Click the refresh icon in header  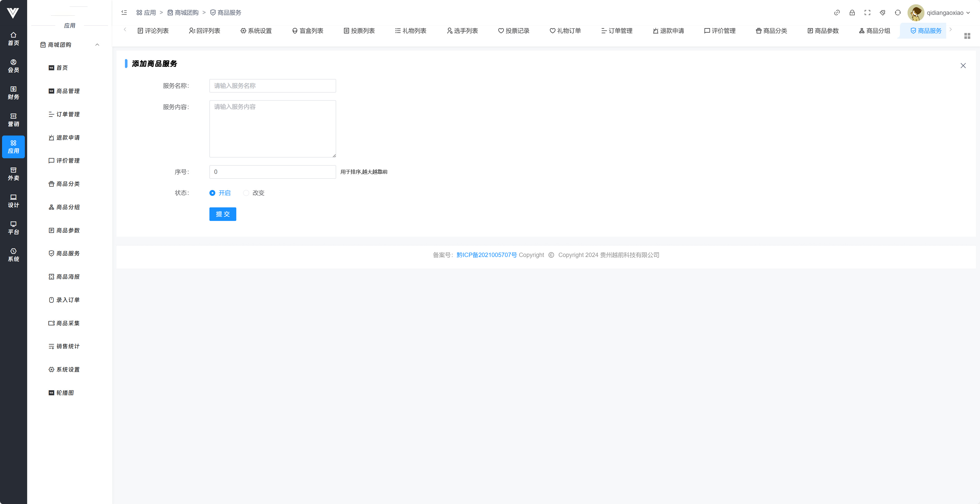898,13
